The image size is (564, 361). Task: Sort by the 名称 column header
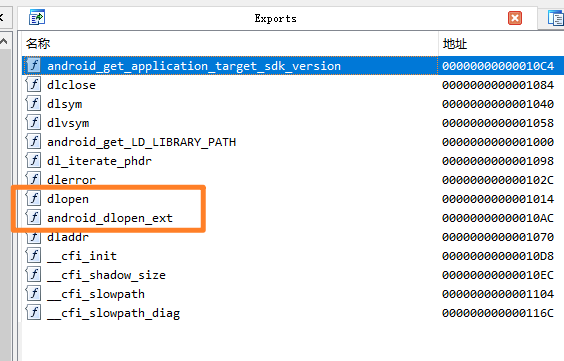coord(38,44)
